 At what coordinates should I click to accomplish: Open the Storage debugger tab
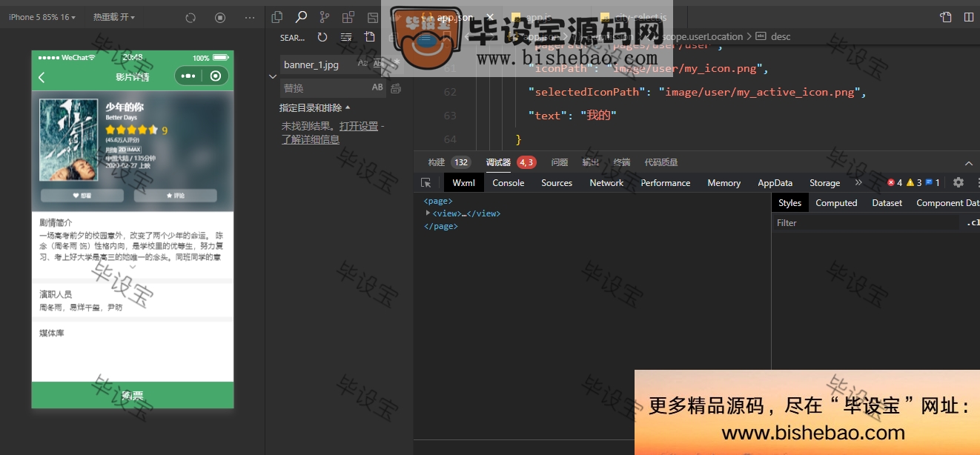[825, 183]
